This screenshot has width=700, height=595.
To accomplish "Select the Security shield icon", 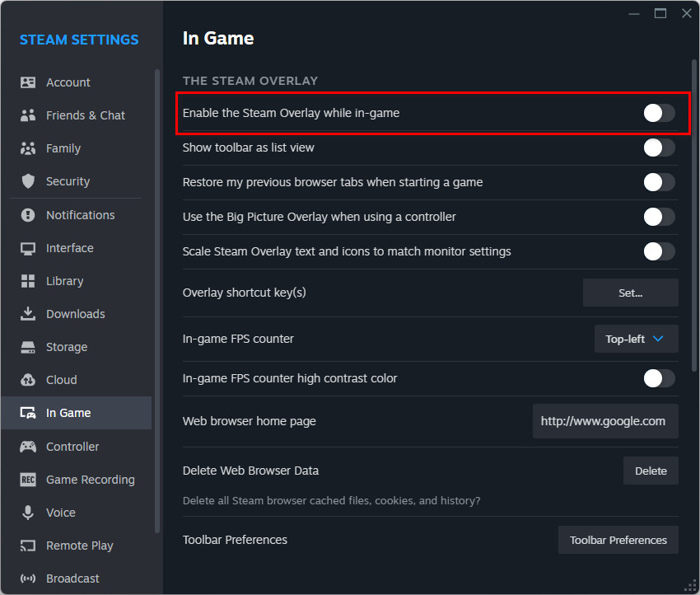I will pyautogui.click(x=28, y=181).
